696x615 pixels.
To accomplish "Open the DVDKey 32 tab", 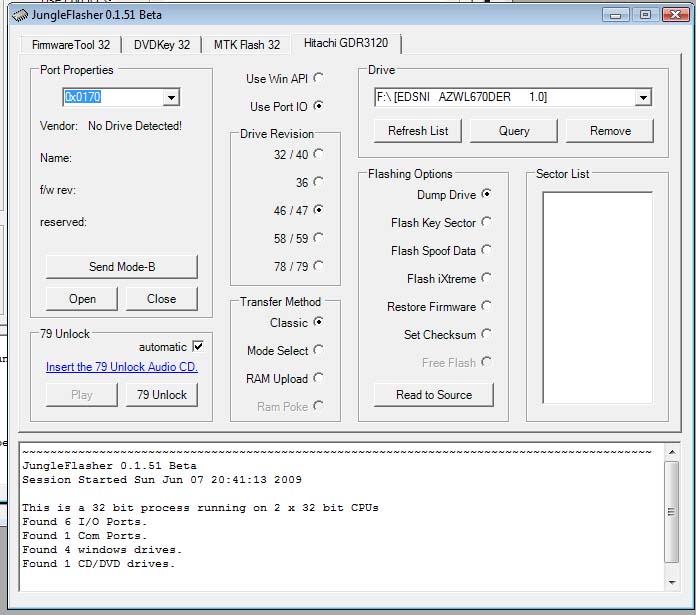I will click(x=162, y=45).
